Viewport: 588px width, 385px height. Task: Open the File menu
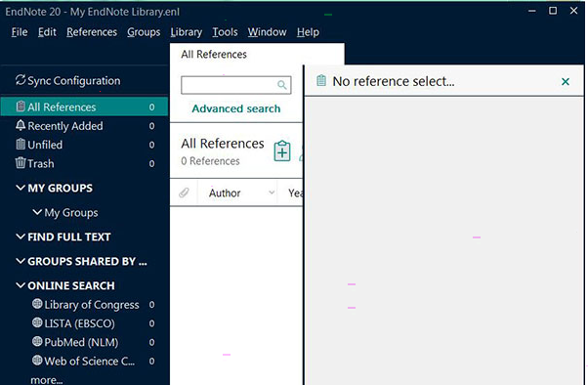coord(20,32)
